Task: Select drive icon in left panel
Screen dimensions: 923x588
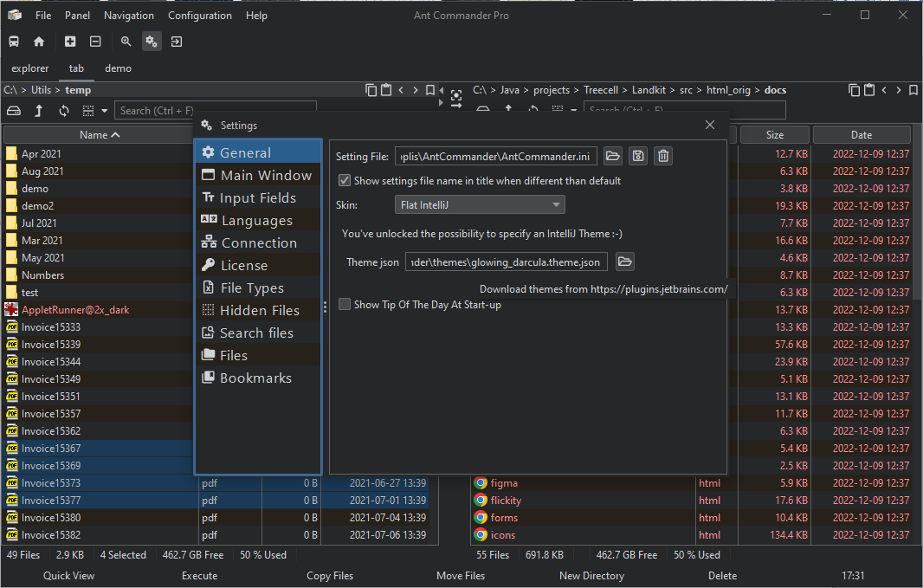Action: [x=14, y=111]
